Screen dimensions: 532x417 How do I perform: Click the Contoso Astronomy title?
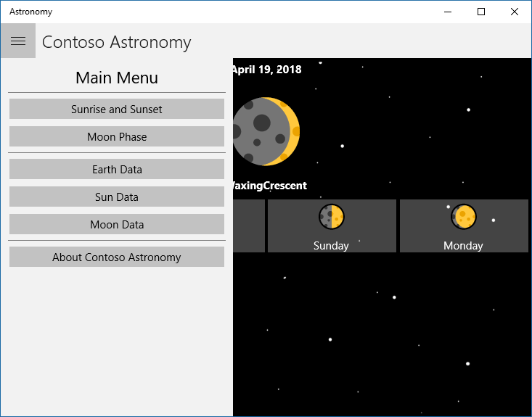coord(116,42)
